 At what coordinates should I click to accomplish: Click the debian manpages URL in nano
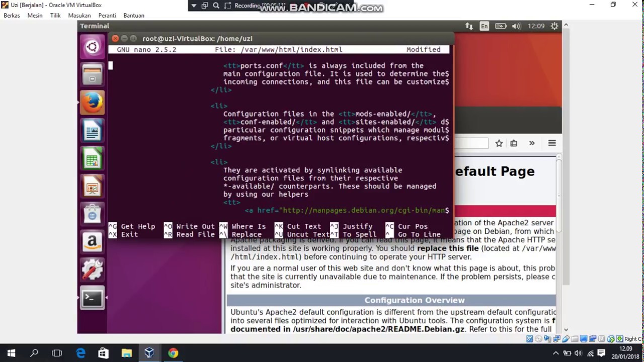coord(364,210)
